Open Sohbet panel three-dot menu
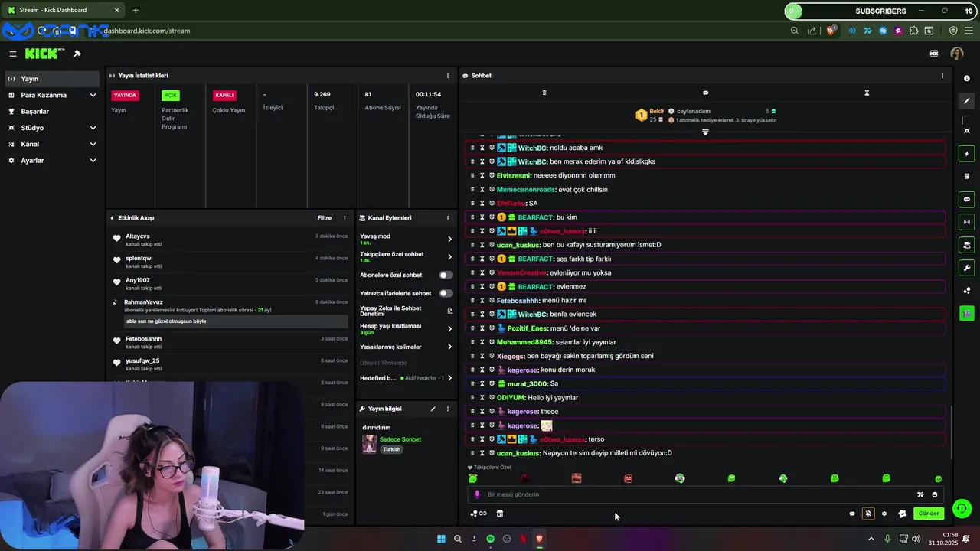The height and width of the screenshot is (551, 980). click(x=942, y=76)
